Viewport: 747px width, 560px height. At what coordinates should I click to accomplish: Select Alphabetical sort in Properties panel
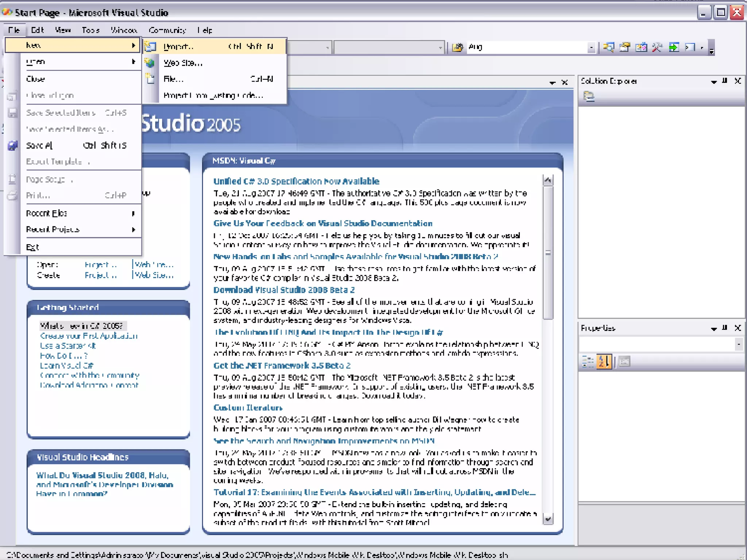pos(604,361)
